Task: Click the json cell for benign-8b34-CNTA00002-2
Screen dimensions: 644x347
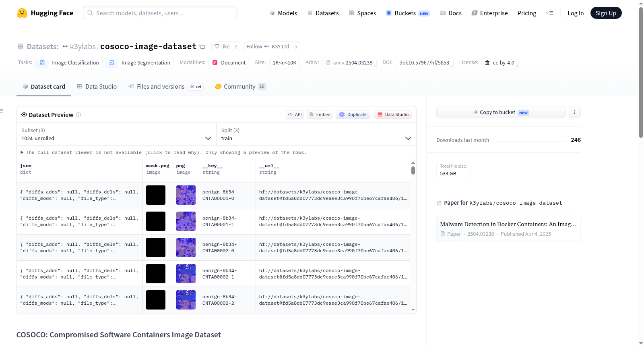Action: (x=80, y=300)
